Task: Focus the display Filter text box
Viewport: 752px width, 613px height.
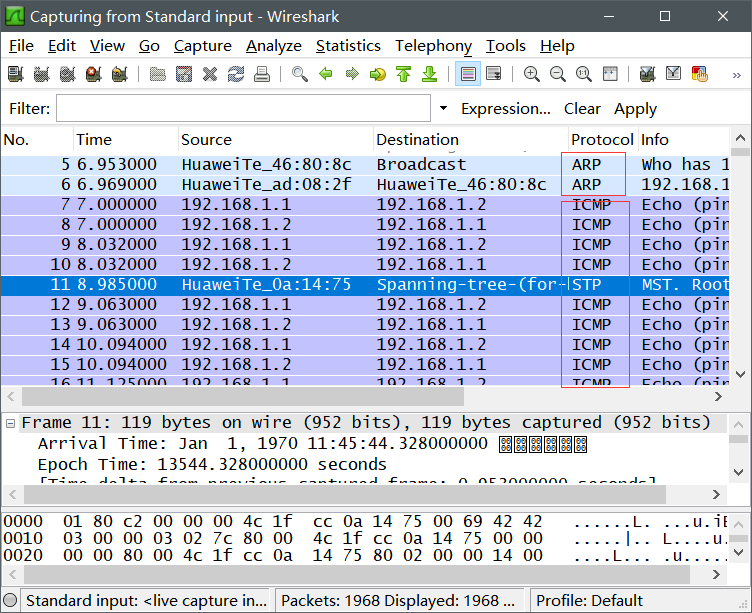Action: point(243,108)
